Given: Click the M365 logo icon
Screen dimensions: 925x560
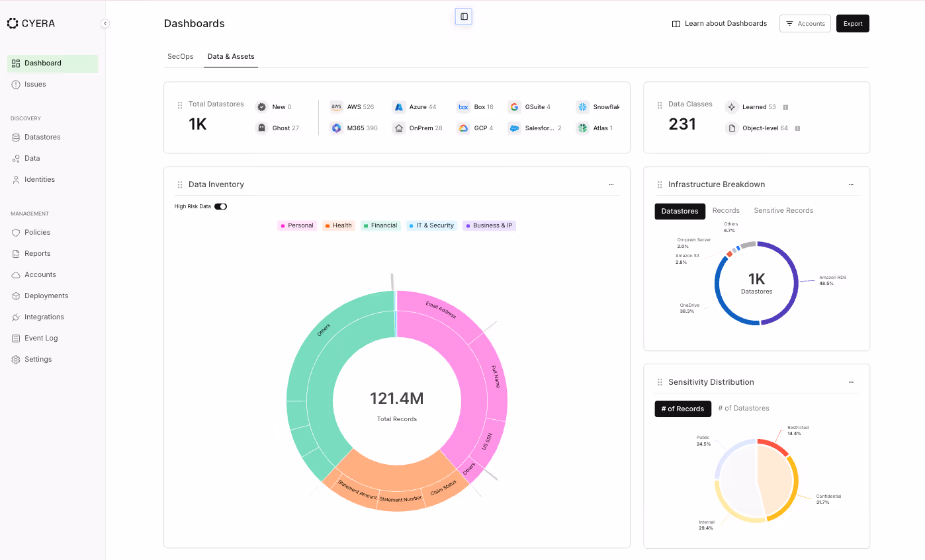Looking at the screenshot, I should [336, 128].
